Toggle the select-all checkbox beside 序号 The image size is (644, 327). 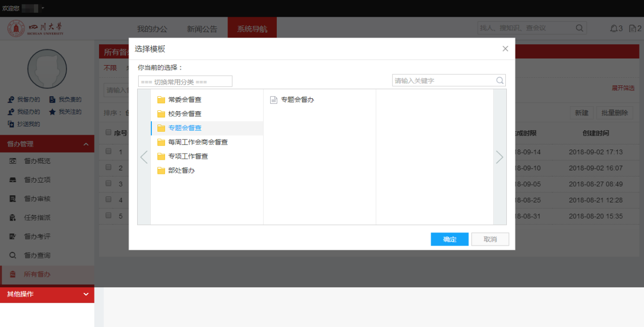pos(108,133)
